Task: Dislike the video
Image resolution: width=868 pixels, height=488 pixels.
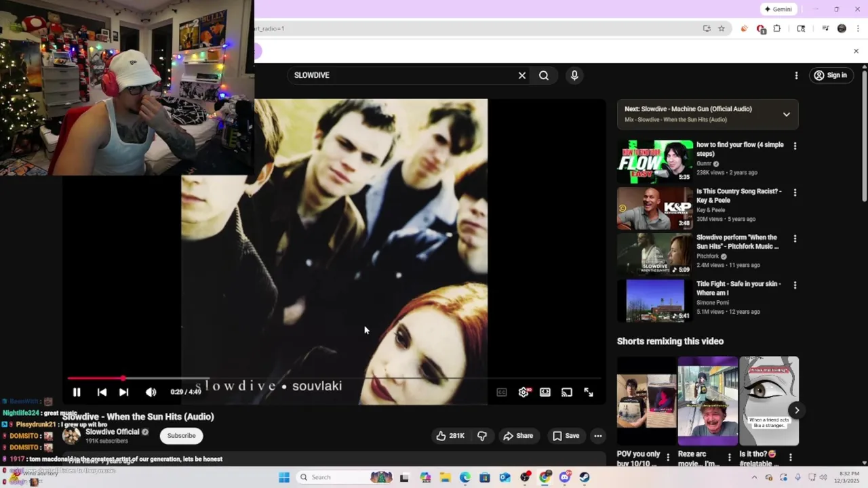Action: 482,436
